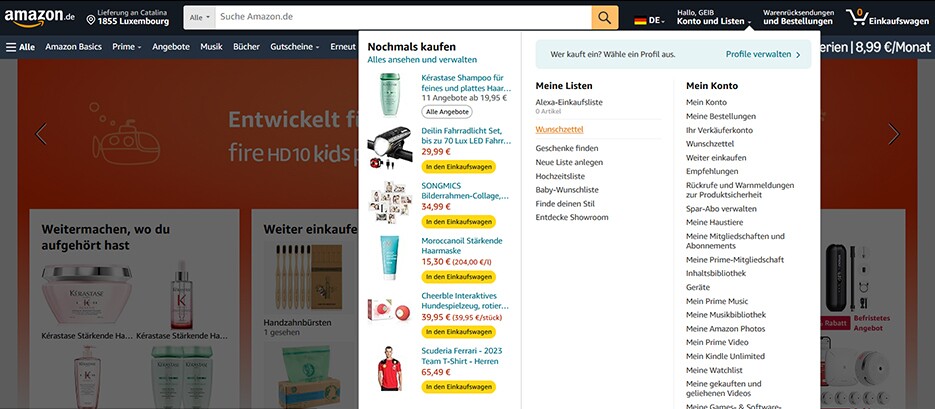
Task: Add Deilin Fahrradlicht Set to cart
Action: [459, 167]
